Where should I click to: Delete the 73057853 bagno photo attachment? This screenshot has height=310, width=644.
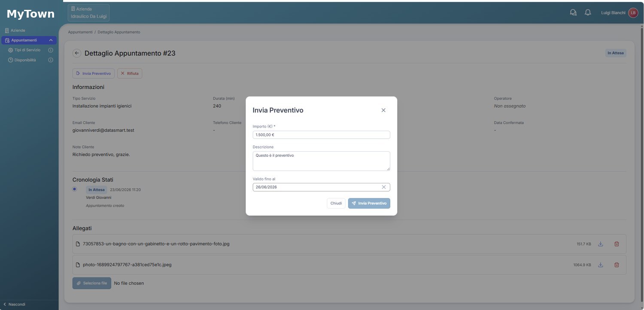click(617, 244)
